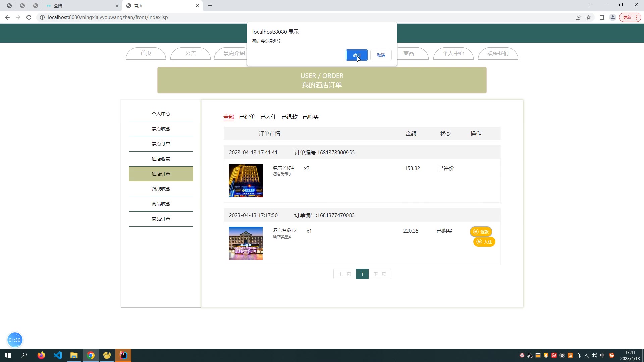Viewport: 644px width, 362px height.
Task: Switch to the 已退款 order filter tab
Action: (x=289, y=117)
